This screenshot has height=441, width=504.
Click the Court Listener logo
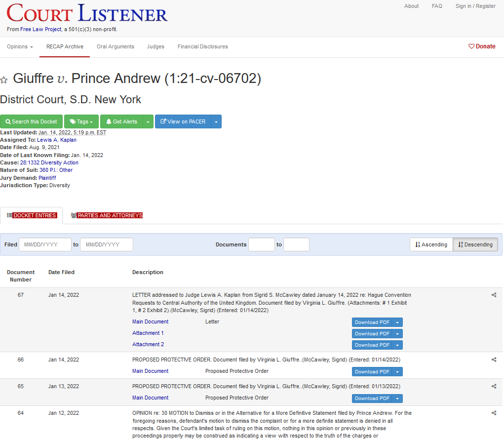[87, 13]
